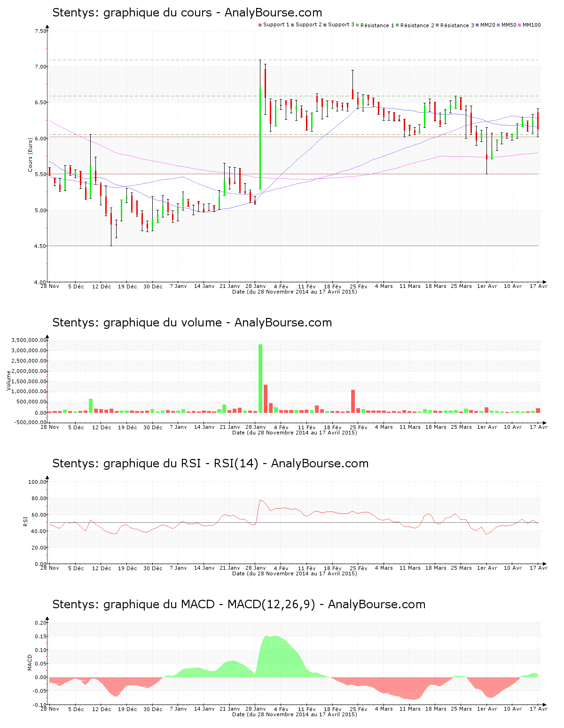564x728 pixels.
Task: Click the 6.50 tick on price axis
Action: click(x=40, y=102)
